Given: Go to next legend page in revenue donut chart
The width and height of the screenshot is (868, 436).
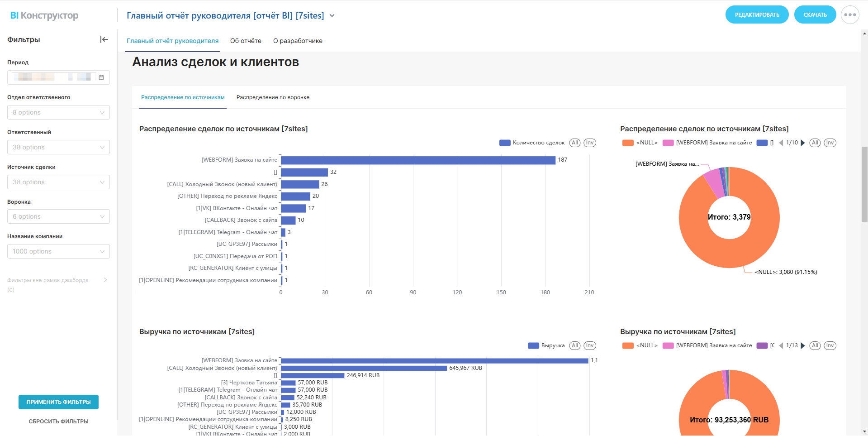Looking at the screenshot, I should tap(803, 345).
